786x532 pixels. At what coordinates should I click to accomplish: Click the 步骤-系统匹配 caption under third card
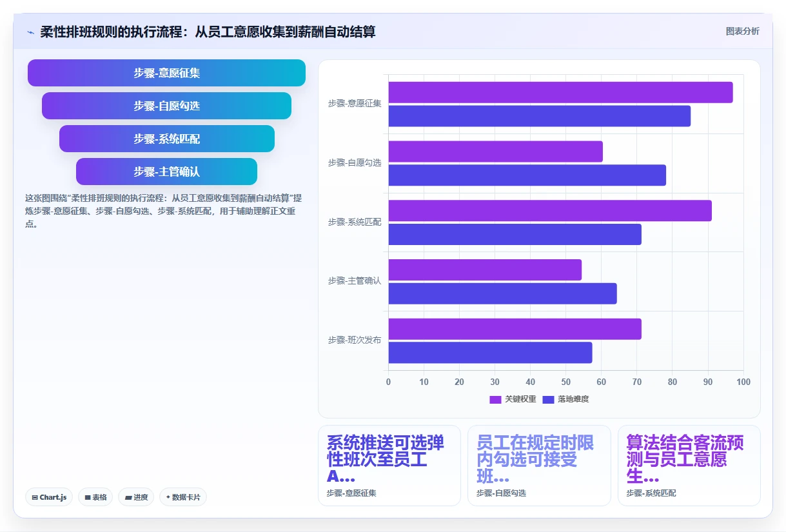tap(651, 493)
